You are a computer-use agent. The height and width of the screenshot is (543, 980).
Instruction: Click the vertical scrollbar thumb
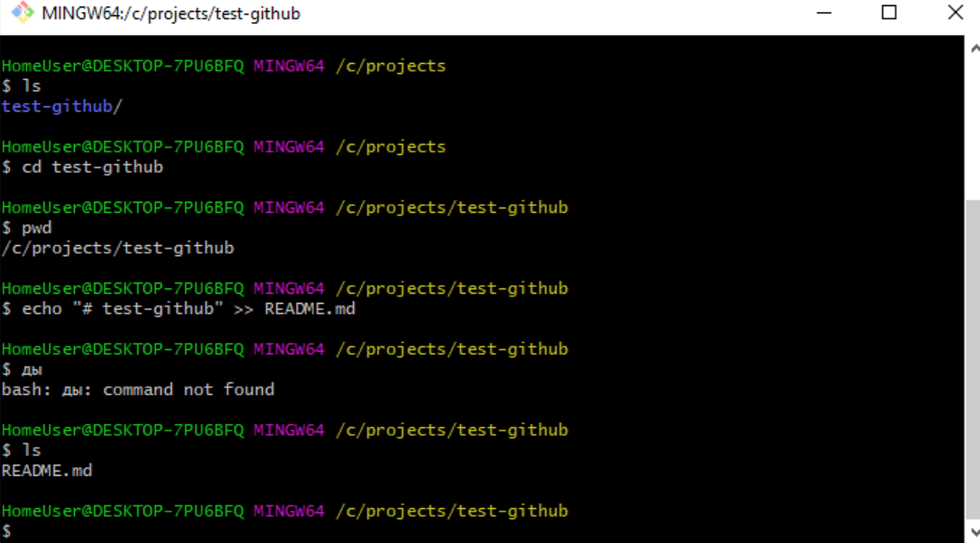pos(973,357)
